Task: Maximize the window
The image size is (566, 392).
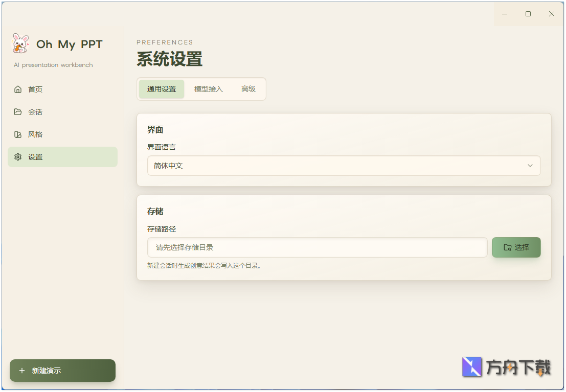Action: [x=528, y=14]
